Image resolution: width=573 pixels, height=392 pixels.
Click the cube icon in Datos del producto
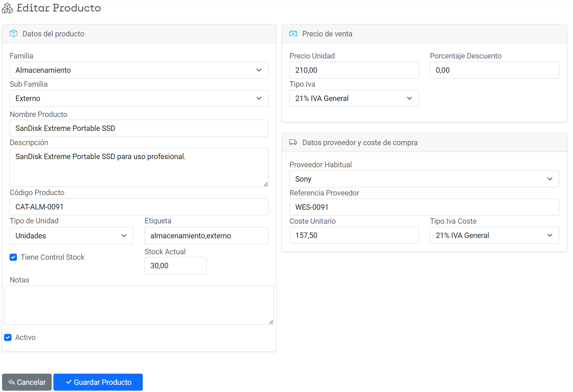(x=14, y=33)
